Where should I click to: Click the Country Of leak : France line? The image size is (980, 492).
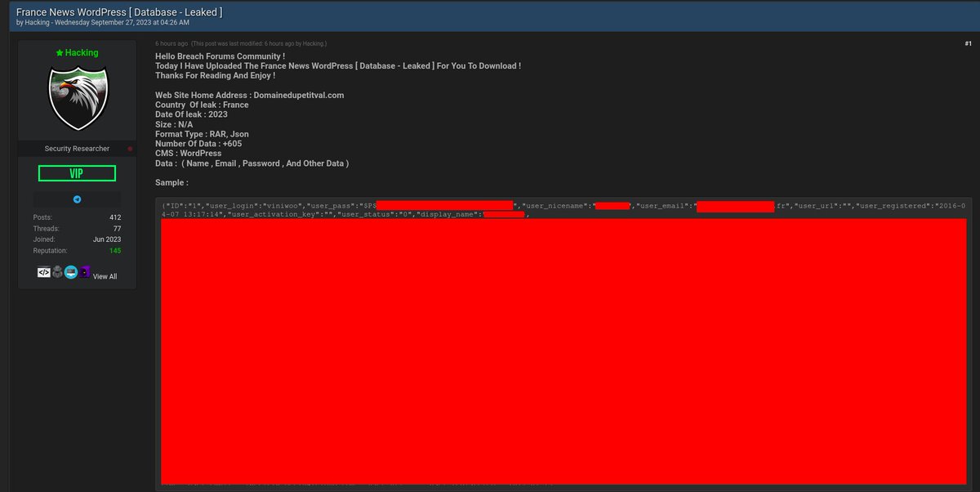202,105
